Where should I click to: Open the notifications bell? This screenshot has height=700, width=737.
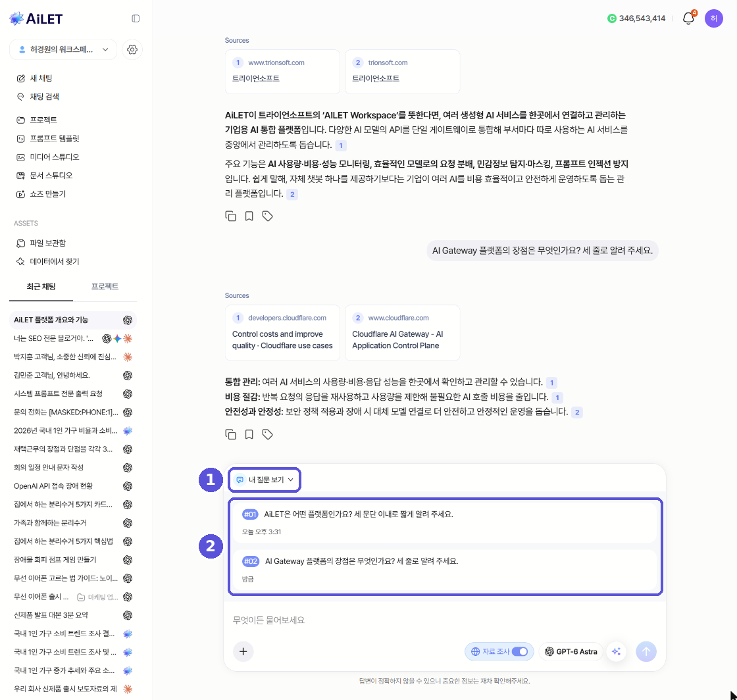click(688, 18)
